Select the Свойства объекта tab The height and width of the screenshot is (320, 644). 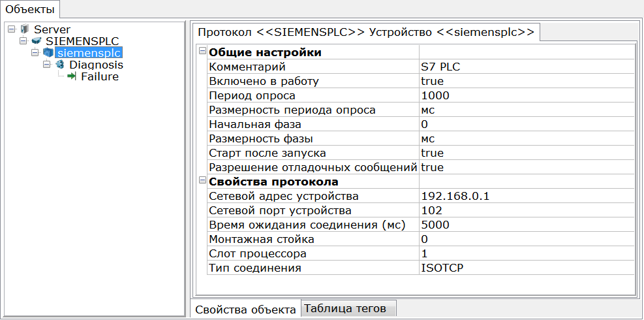pyautogui.click(x=245, y=310)
